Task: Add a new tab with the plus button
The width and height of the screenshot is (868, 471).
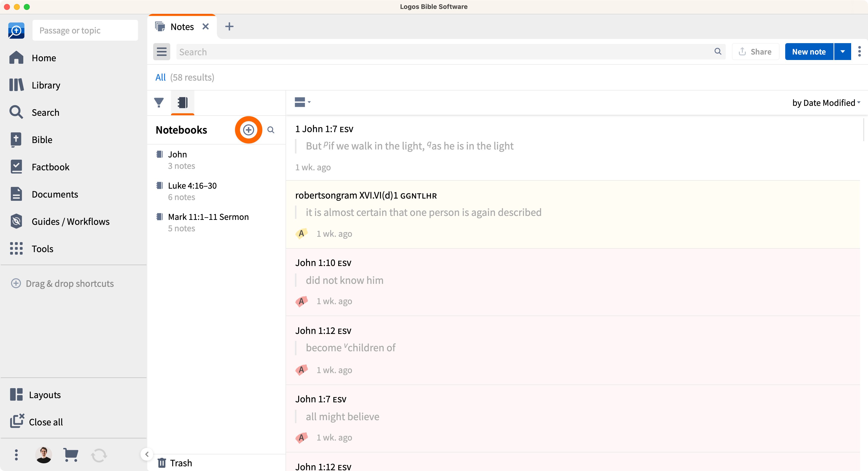Action: [x=229, y=26]
